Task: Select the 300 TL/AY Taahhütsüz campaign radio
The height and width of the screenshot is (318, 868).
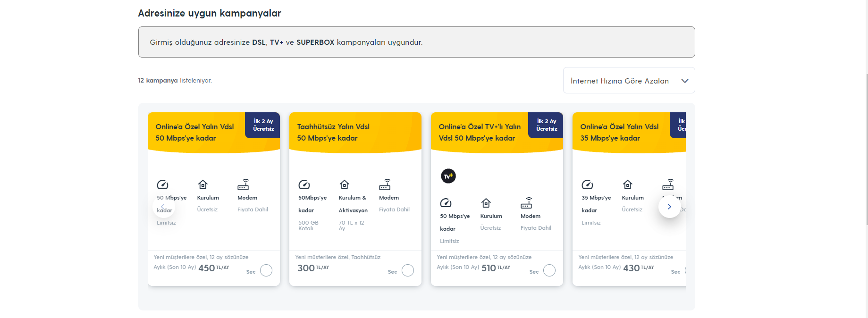Action: [408, 270]
